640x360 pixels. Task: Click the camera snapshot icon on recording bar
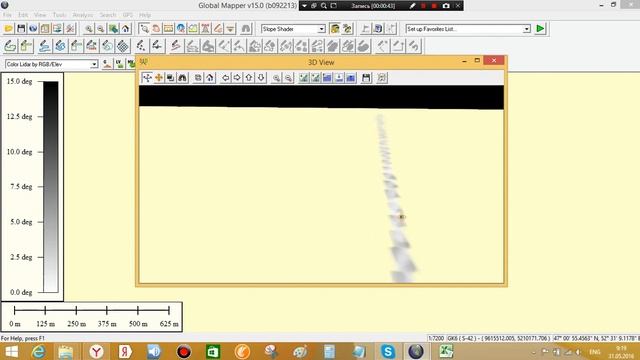point(446,6)
